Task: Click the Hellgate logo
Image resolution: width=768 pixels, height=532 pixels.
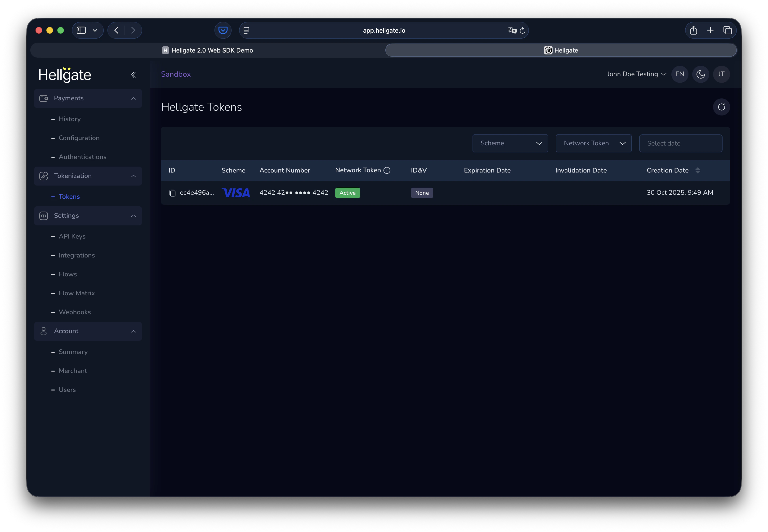Action: click(x=65, y=75)
